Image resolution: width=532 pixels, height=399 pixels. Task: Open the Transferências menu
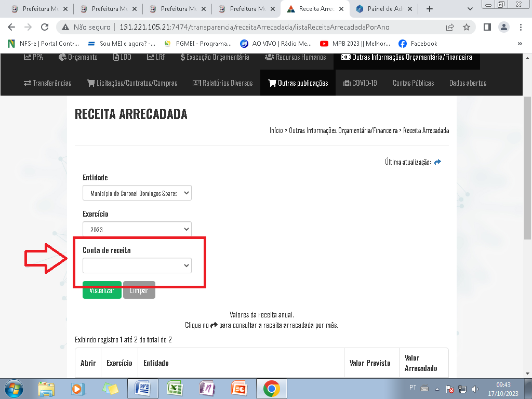47,83
